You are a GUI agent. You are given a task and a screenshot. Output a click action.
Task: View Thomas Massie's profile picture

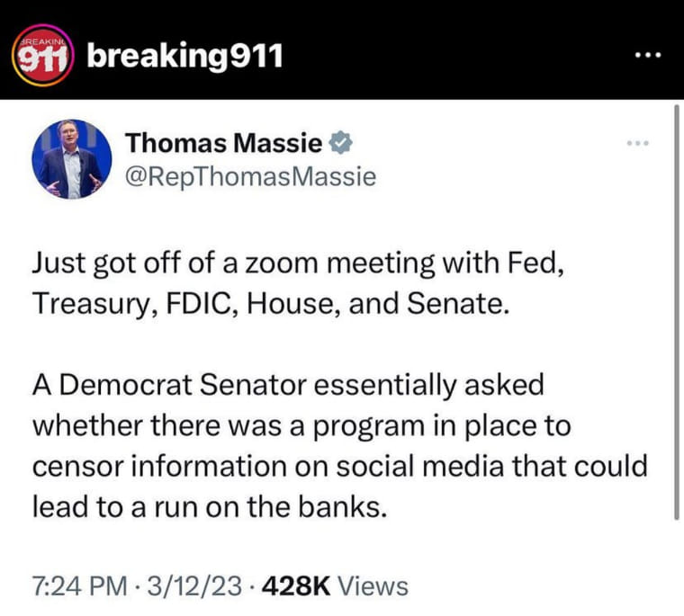pyautogui.click(x=72, y=159)
